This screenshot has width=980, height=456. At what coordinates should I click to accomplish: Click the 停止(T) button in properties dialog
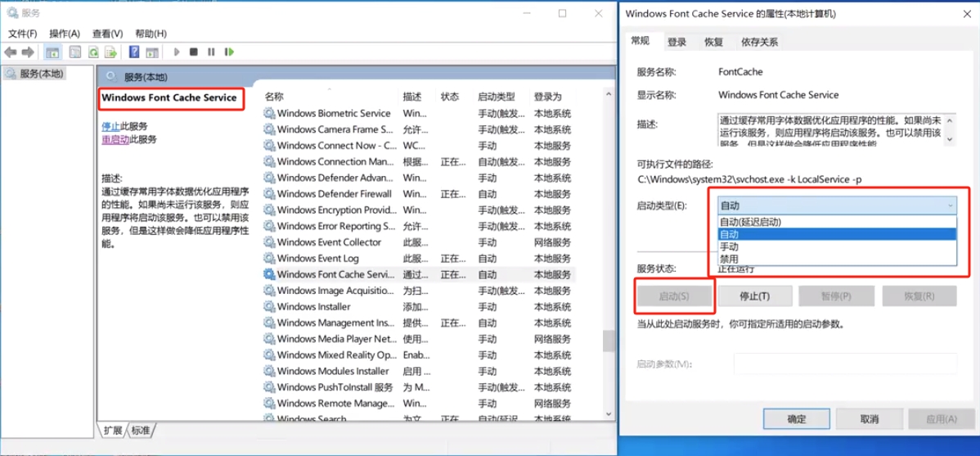click(x=754, y=296)
